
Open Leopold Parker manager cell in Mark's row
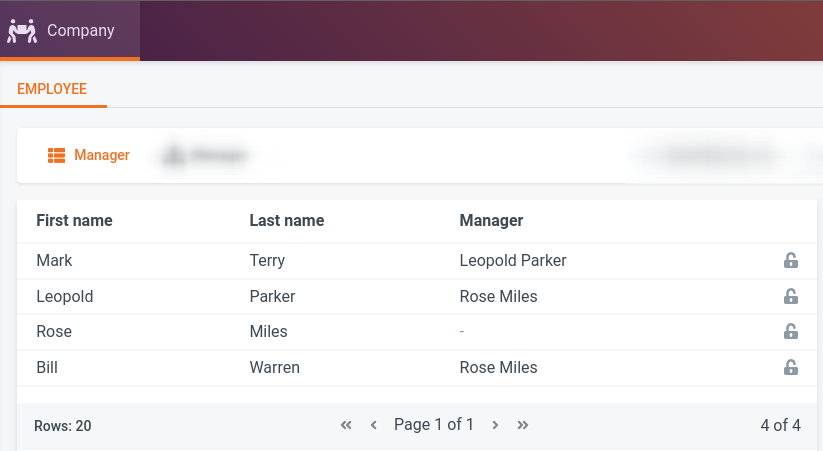pos(512,260)
